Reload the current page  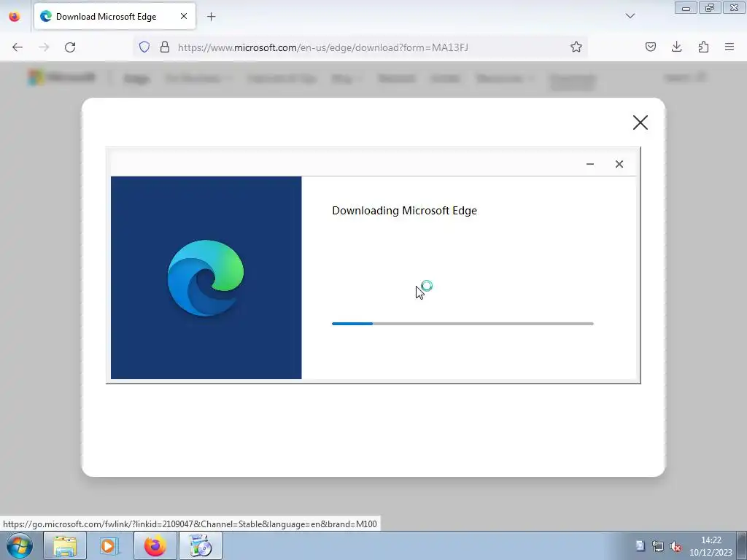(x=70, y=47)
